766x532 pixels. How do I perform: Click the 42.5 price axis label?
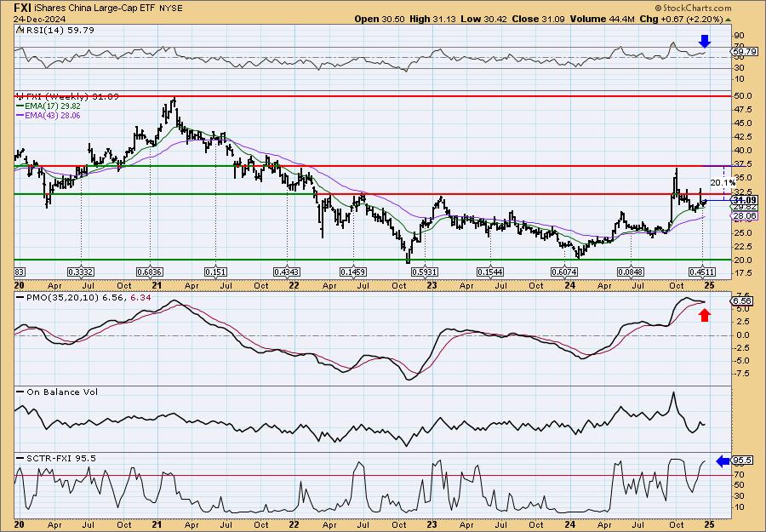tap(742, 137)
